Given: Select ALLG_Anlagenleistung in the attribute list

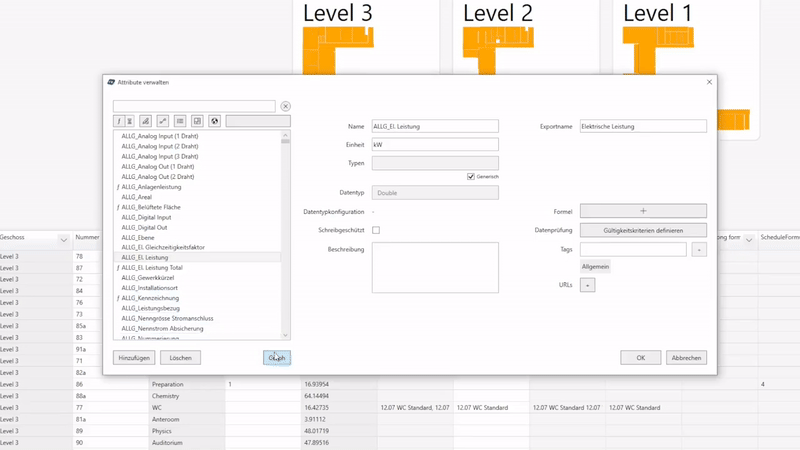Looking at the screenshot, I should [x=151, y=187].
